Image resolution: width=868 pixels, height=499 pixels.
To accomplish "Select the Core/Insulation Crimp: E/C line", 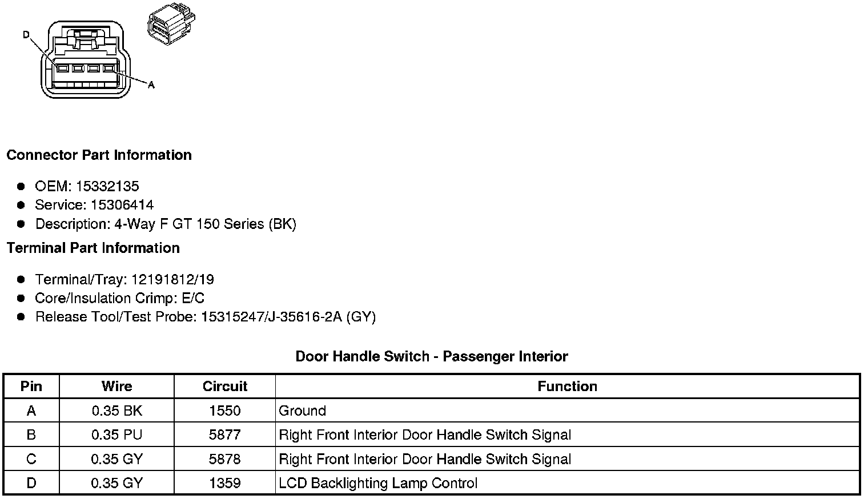I will [x=119, y=298].
